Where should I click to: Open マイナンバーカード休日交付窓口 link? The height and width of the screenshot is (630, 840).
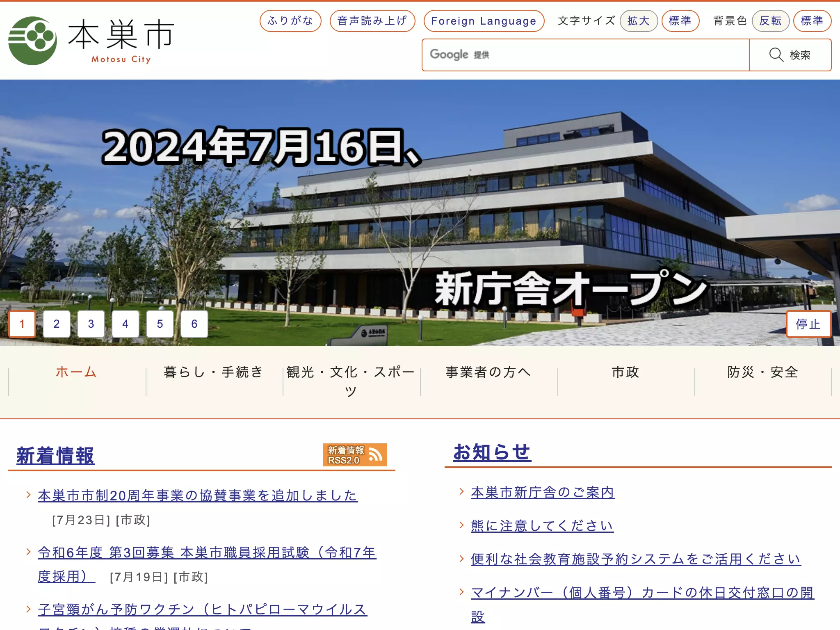[642, 604]
